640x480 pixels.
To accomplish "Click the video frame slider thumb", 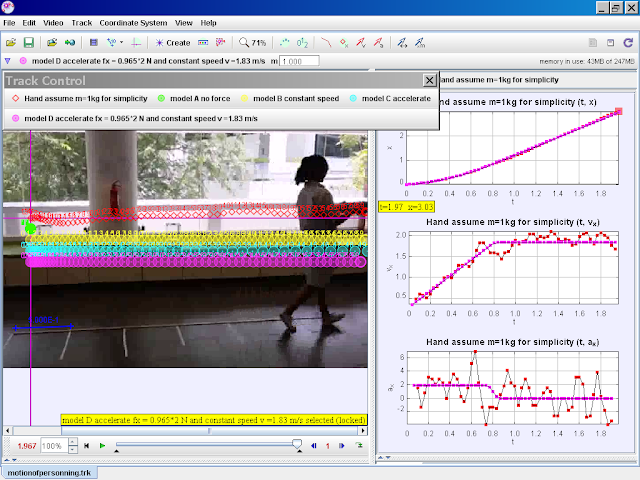I will [x=297, y=443].
